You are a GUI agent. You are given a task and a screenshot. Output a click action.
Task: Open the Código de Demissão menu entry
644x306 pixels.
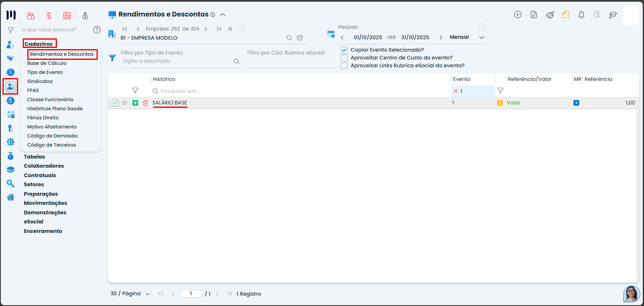click(x=52, y=136)
